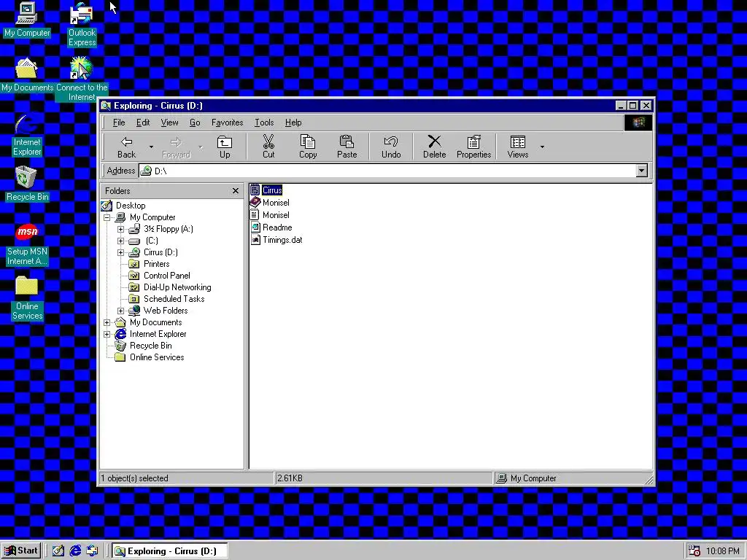The width and height of the screenshot is (747, 560).
Task: Open the Tools menu
Action: tap(264, 122)
